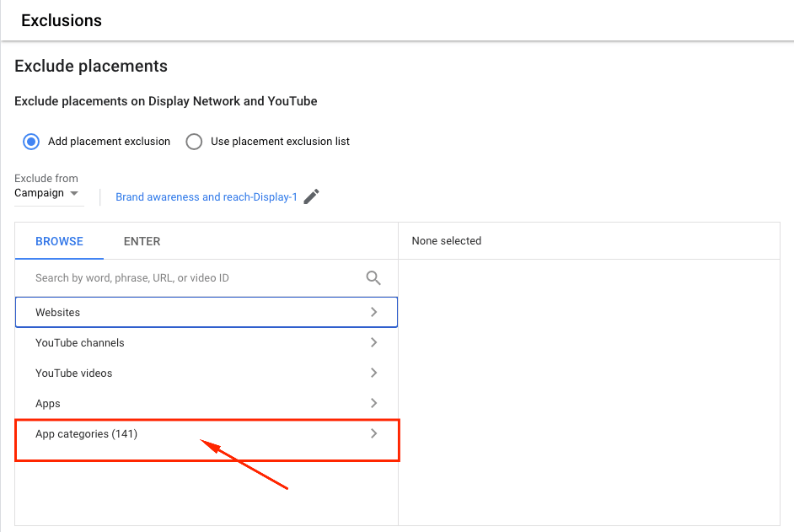Screen dimensions: 794x532
Task: Select the Websites label in the list
Action: (x=57, y=313)
